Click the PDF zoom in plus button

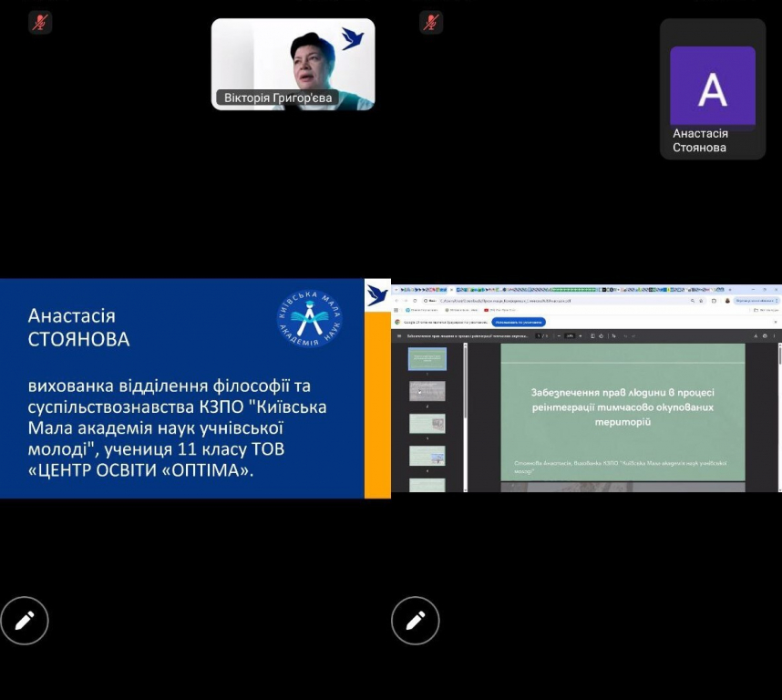tap(581, 335)
